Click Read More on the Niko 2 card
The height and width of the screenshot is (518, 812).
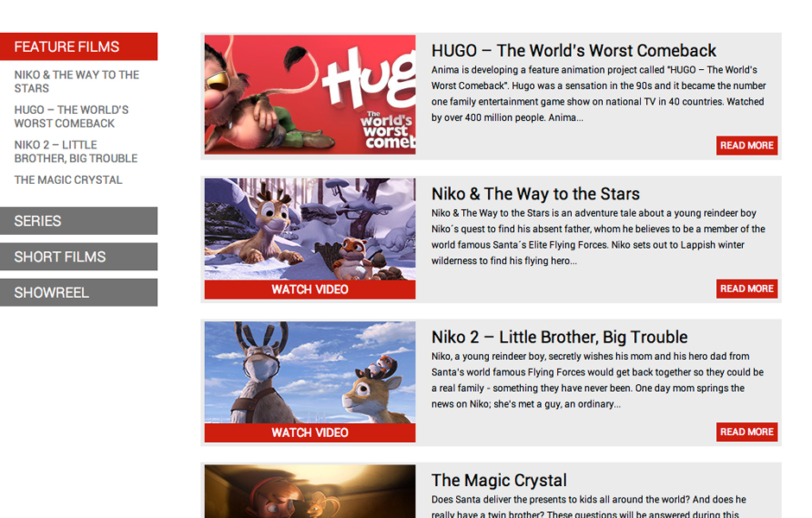[x=746, y=432]
